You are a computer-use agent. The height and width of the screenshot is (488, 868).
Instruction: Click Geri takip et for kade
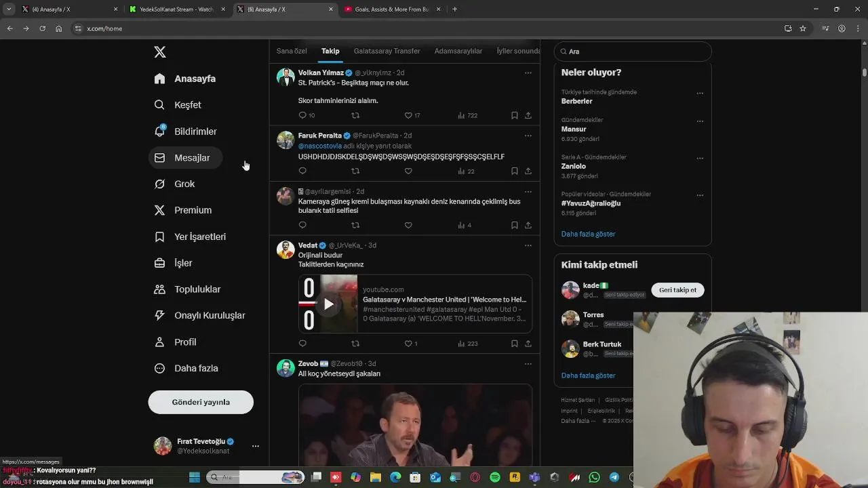click(x=677, y=290)
